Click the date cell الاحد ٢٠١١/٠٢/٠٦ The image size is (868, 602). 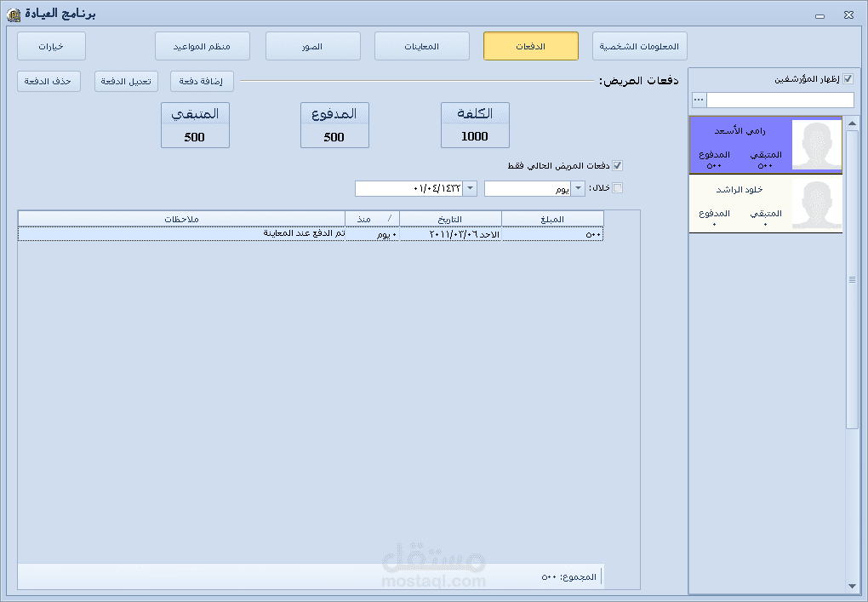click(450, 234)
